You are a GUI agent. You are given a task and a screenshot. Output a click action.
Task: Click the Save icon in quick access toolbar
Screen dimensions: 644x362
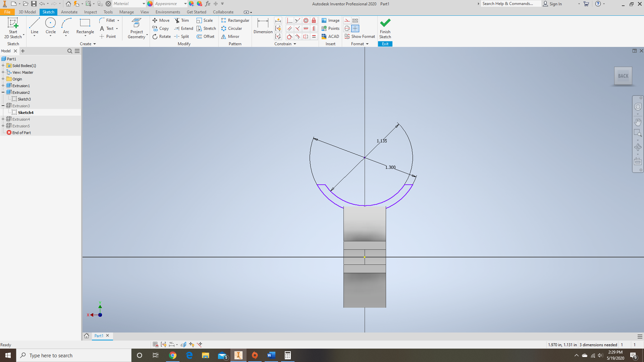34,4
